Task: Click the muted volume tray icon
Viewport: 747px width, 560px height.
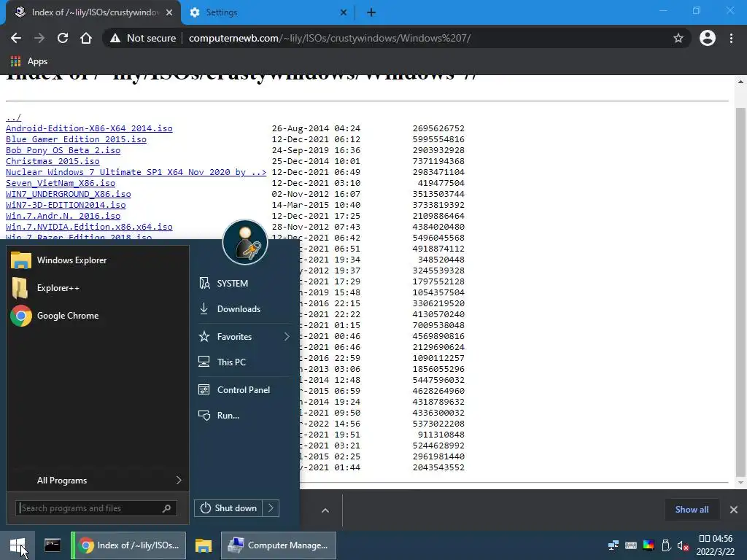Action: [x=683, y=545]
